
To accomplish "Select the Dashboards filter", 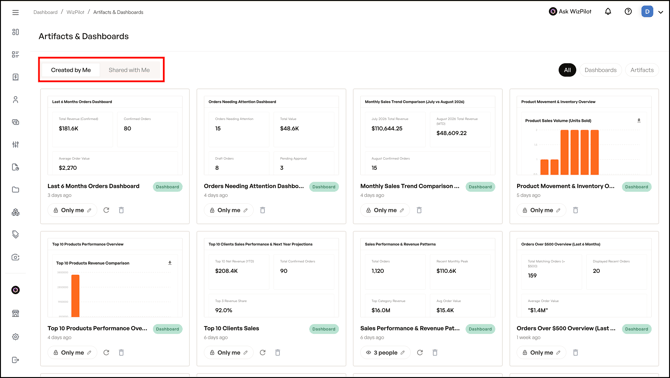I will (x=600, y=70).
